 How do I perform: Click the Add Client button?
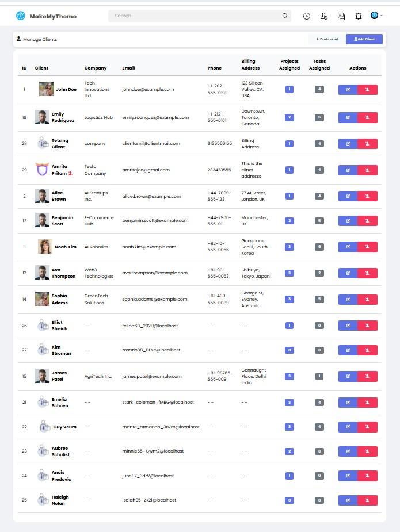point(364,39)
